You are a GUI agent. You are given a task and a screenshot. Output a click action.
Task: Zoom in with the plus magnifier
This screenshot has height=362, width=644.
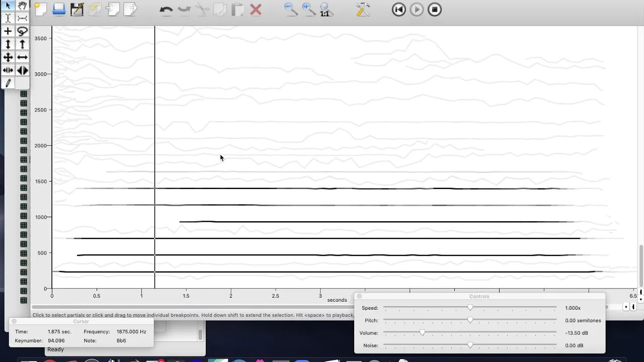point(308,10)
